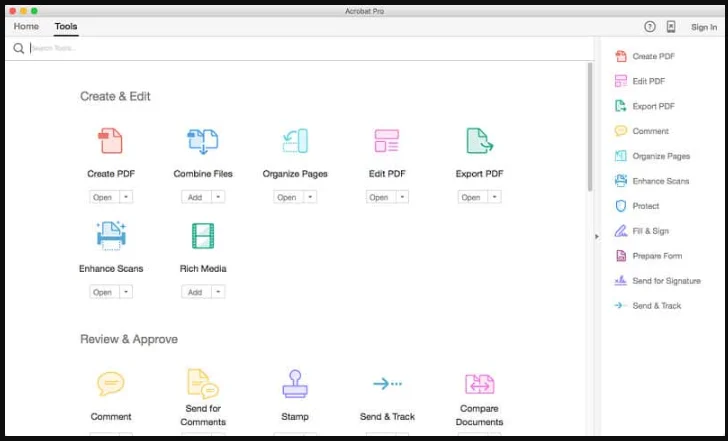Expand the dropdown arrow under Rich Media

218,292
